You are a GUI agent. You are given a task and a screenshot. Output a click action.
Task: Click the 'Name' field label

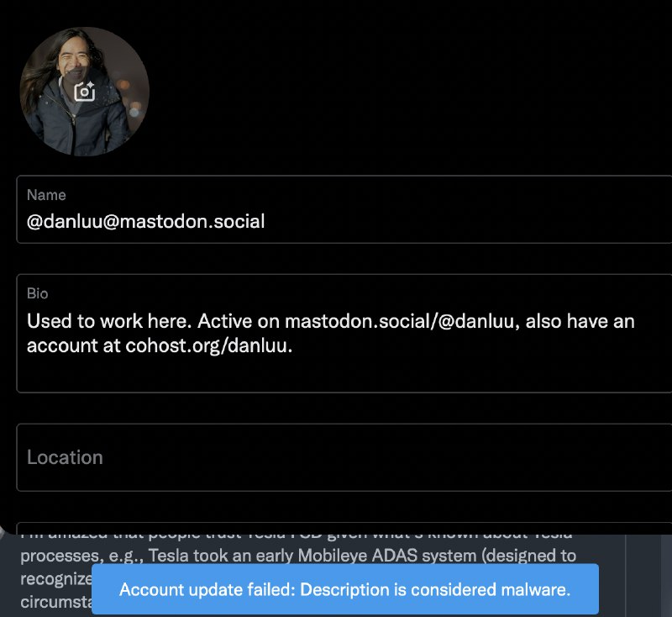46,195
